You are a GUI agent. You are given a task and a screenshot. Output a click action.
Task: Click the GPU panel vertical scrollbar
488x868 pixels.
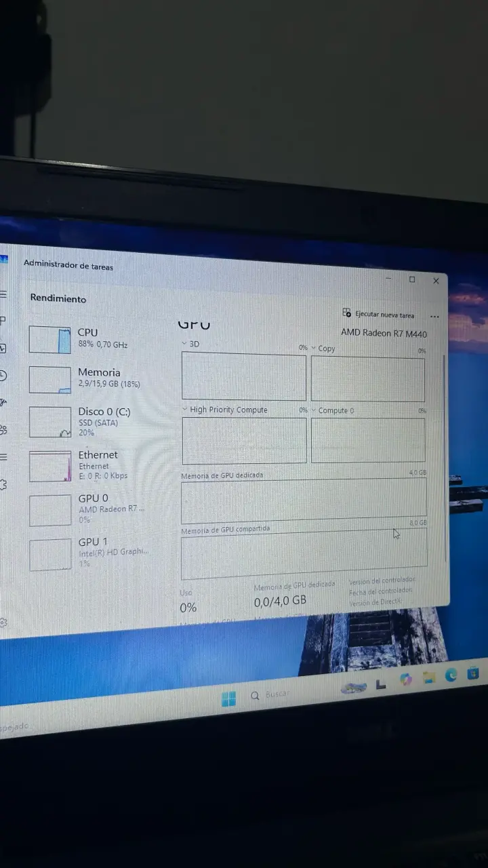pos(445,458)
